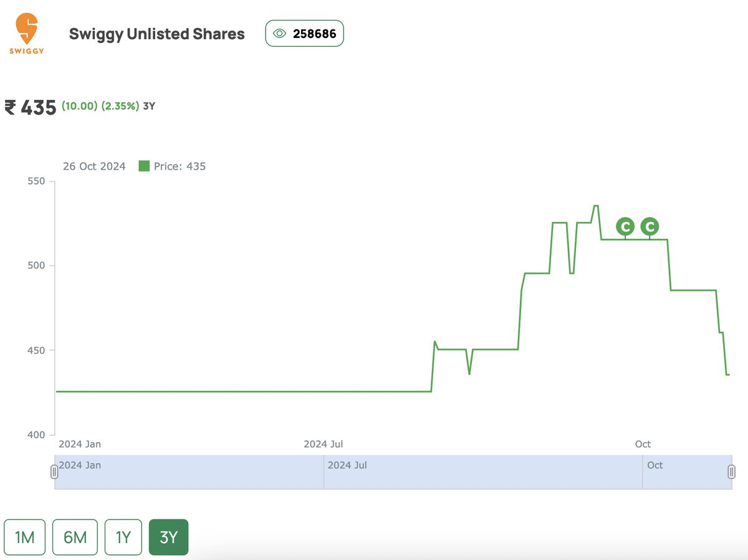Click the right grip handle of the range navigator

732,472
